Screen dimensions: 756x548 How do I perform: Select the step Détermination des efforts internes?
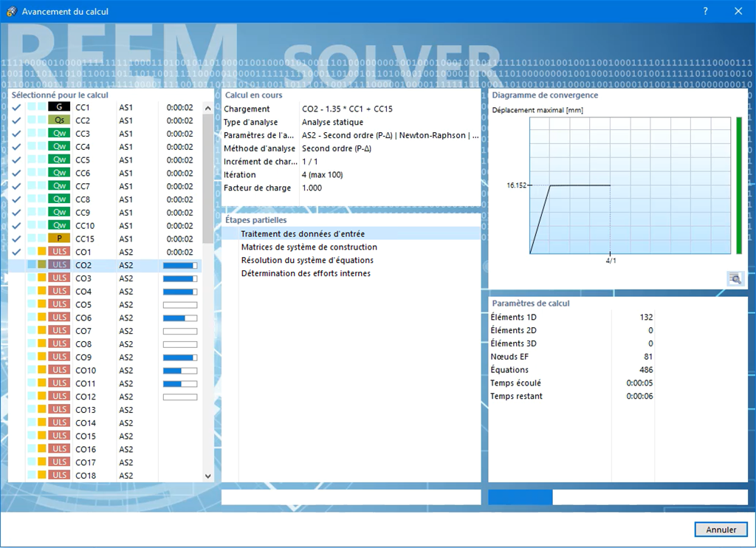pyautogui.click(x=306, y=273)
